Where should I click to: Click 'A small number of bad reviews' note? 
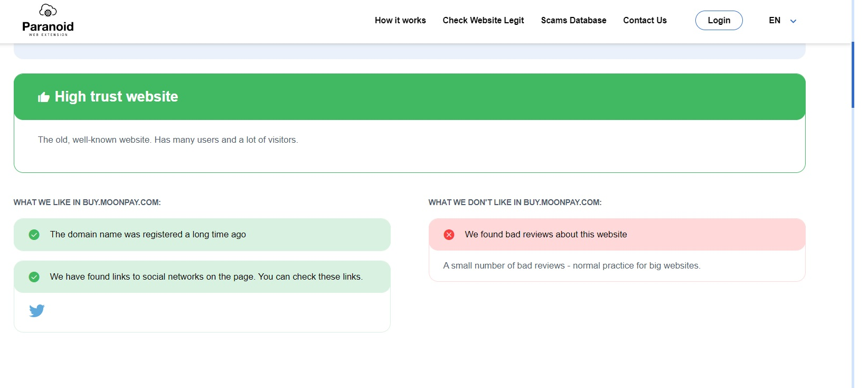coord(572,266)
